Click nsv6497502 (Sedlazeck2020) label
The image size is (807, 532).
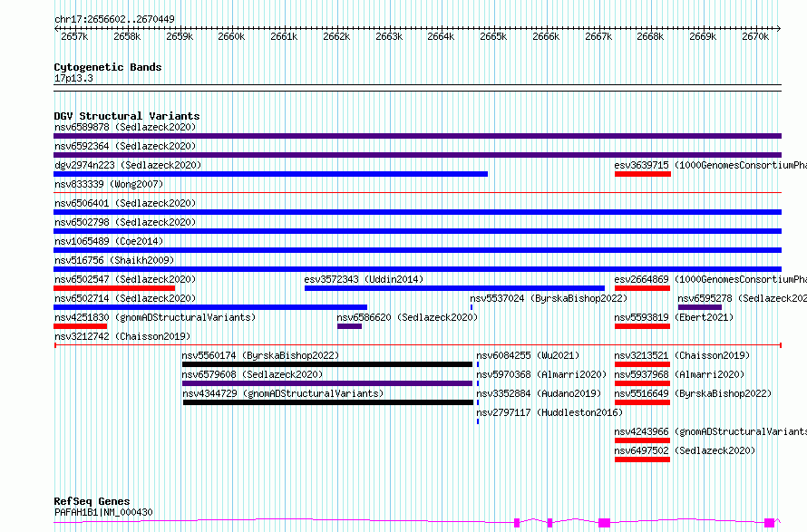[685, 450]
